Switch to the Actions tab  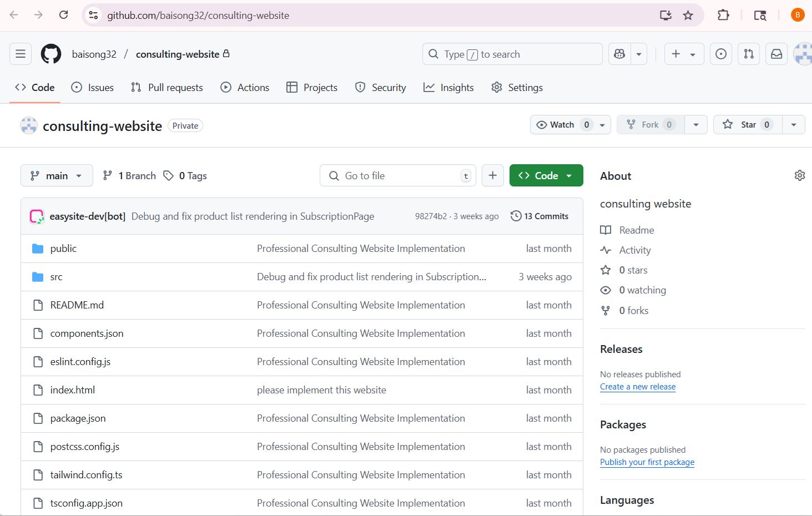point(245,88)
